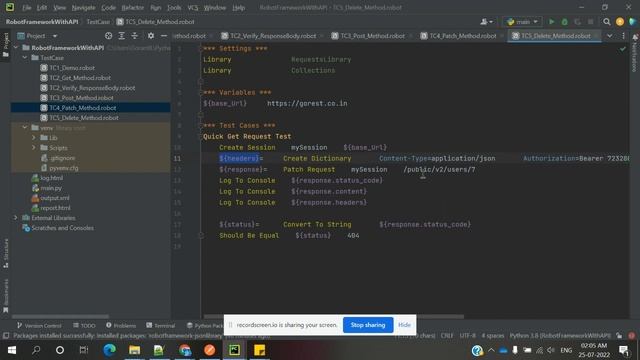Select TC5_Delete_Method.robot in project tree
Viewport: 640px width, 360px height.
[x=84, y=118]
